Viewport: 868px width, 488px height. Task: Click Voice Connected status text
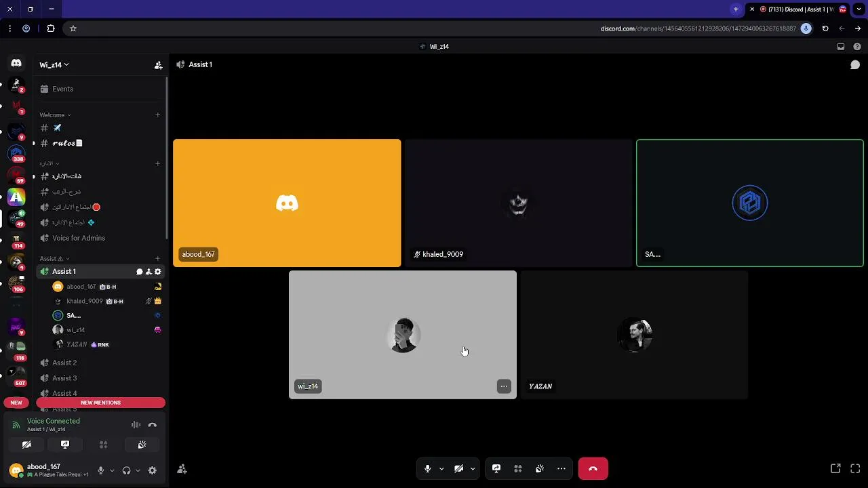point(54,421)
